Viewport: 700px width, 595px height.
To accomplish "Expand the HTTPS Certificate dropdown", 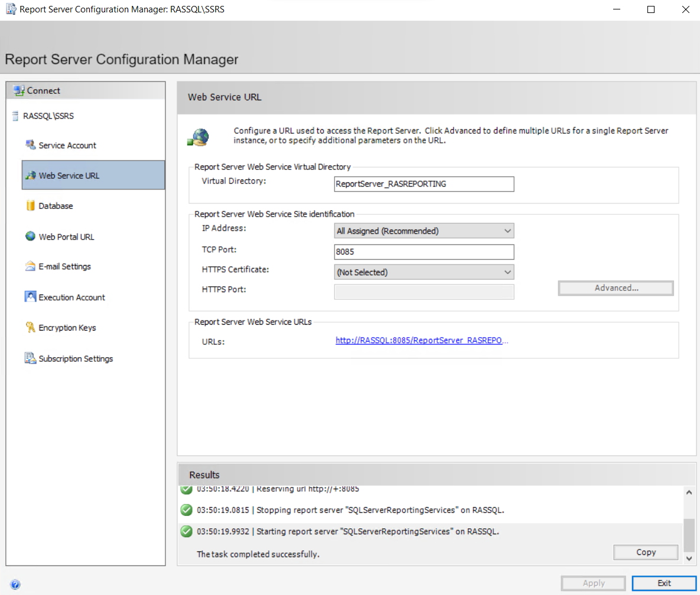I will pos(424,272).
